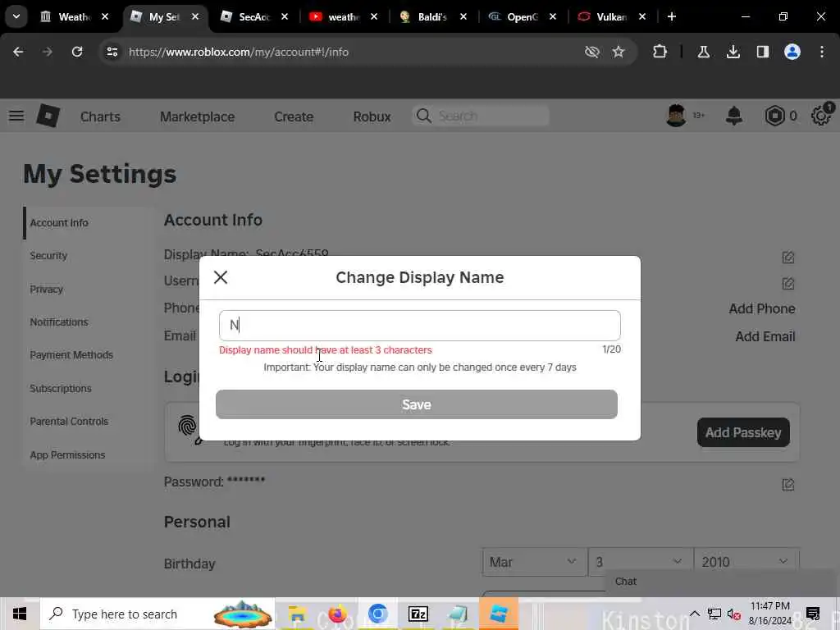
Task: Switch to the YouTube weather tab
Action: coord(343,16)
